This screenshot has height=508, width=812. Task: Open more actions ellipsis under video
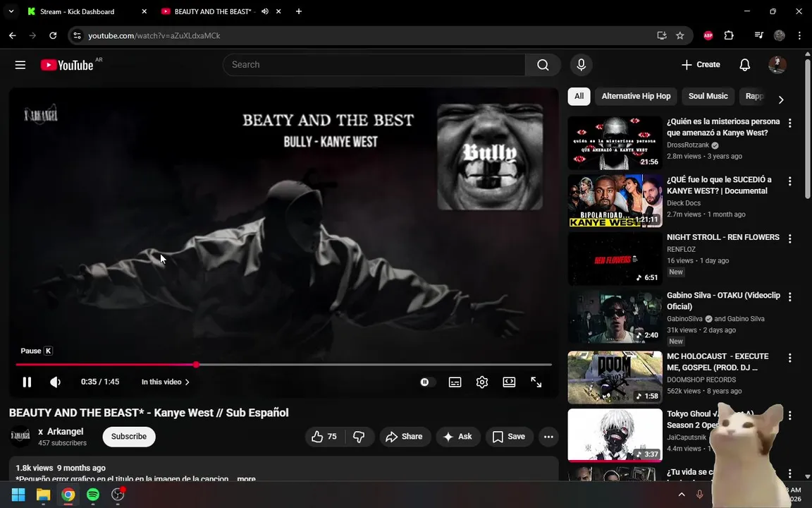(x=548, y=437)
